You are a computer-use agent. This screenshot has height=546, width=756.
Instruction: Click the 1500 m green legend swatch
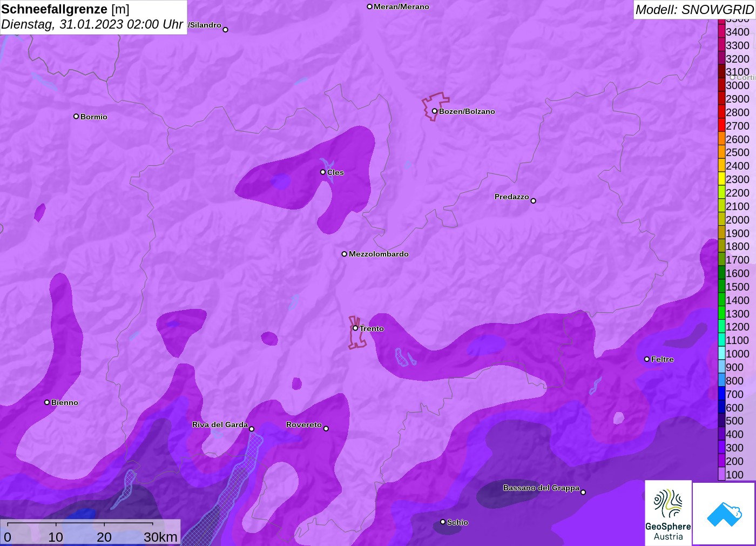click(x=721, y=287)
